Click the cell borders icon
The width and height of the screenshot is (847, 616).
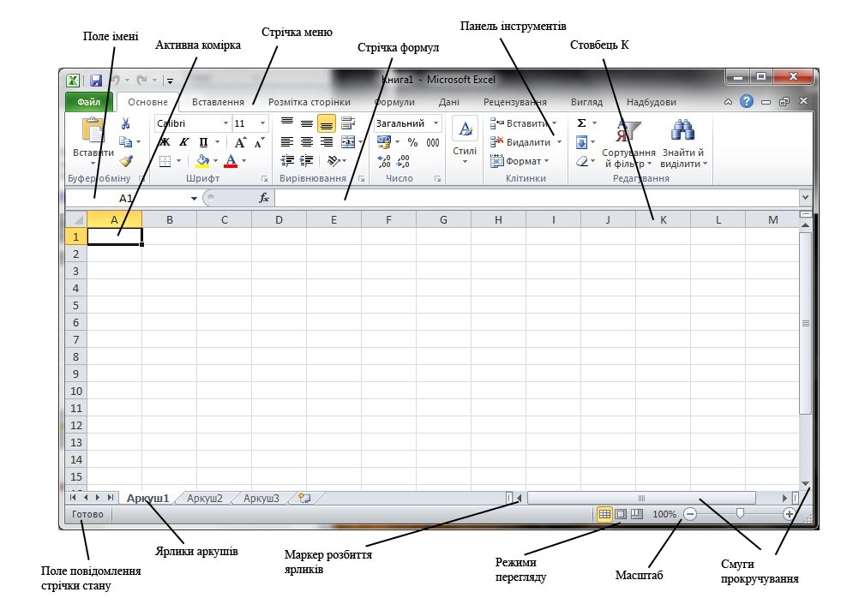165,161
